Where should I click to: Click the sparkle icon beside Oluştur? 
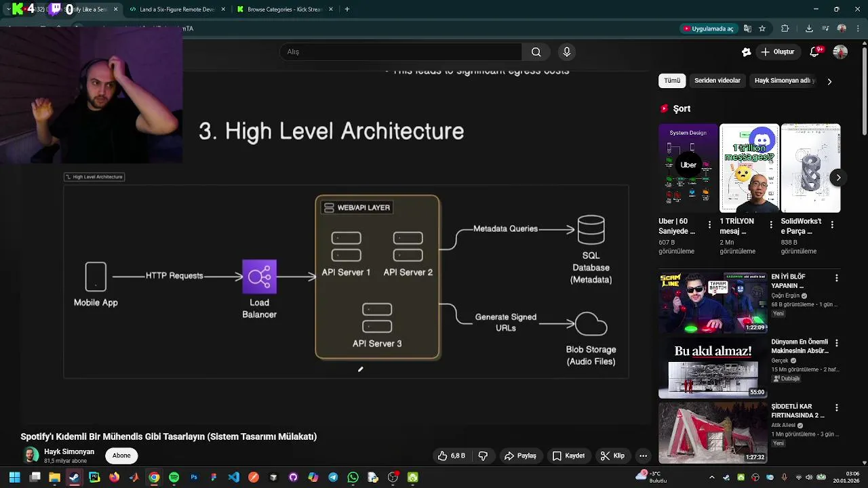(x=747, y=52)
